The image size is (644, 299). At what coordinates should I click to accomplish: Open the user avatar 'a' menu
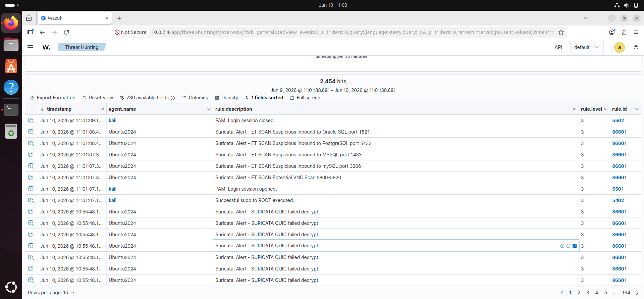click(x=619, y=47)
